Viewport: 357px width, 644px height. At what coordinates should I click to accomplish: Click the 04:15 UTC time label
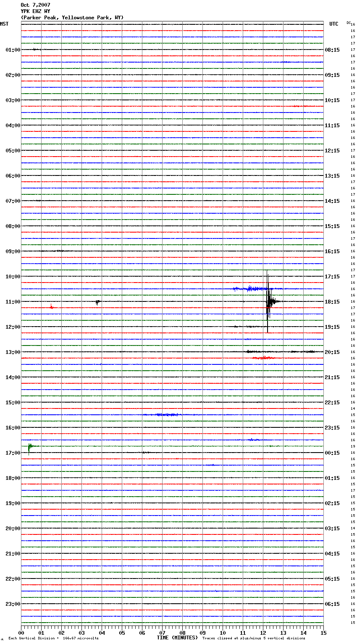click(x=332, y=554)
